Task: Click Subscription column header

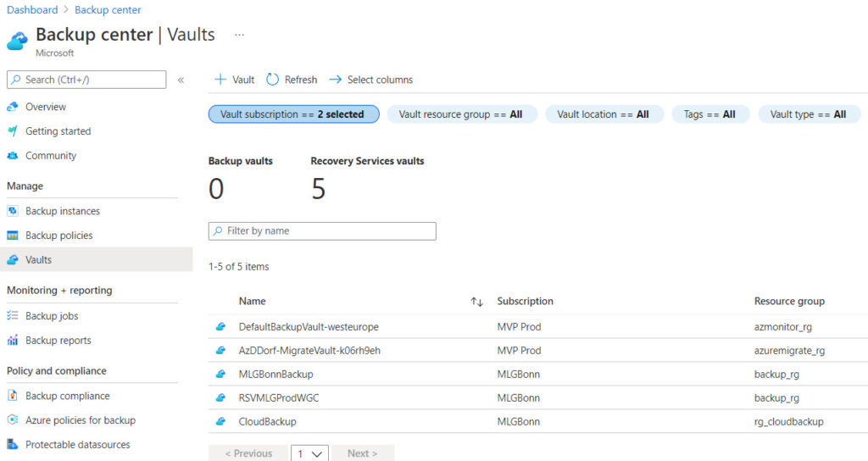Action: [x=525, y=301]
